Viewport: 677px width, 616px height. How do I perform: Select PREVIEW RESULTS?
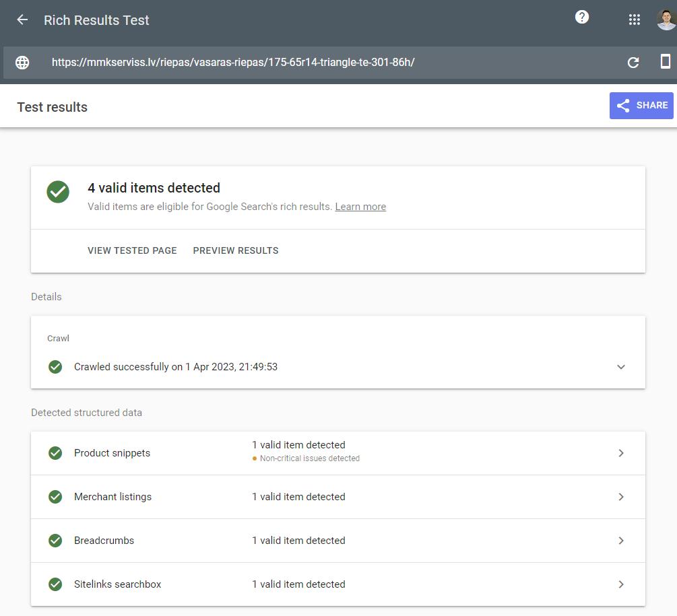point(236,250)
